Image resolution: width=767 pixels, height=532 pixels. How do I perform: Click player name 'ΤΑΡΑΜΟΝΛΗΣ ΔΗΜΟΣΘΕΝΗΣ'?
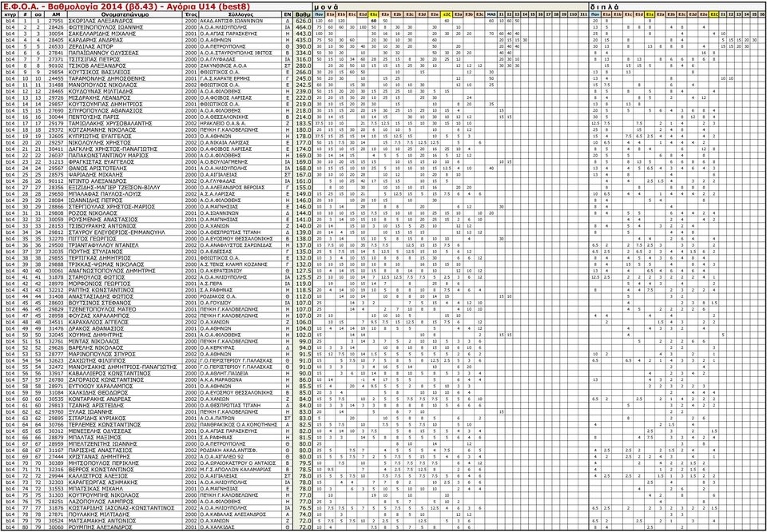coord(107,79)
